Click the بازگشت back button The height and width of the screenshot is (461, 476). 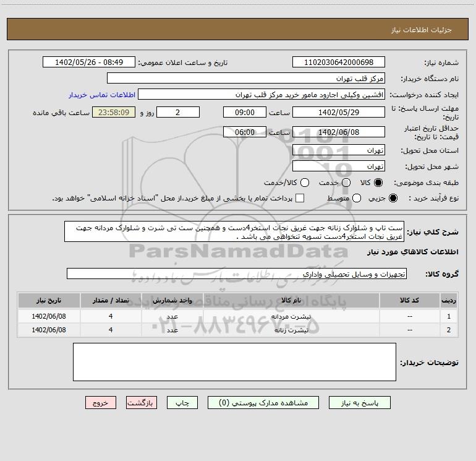coord(142,403)
